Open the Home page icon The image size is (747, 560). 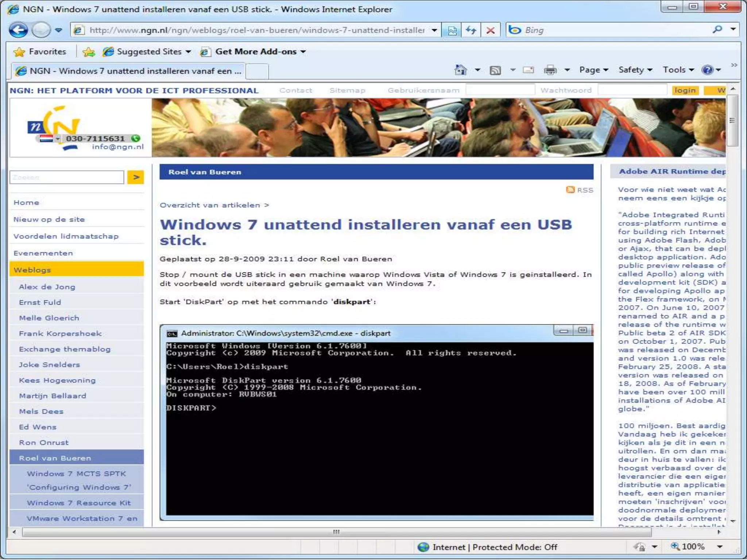(x=460, y=70)
